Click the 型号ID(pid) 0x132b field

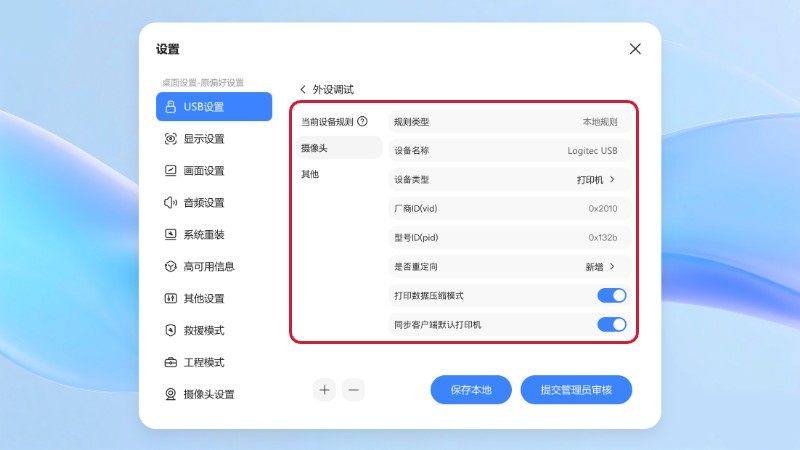[510, 237]
